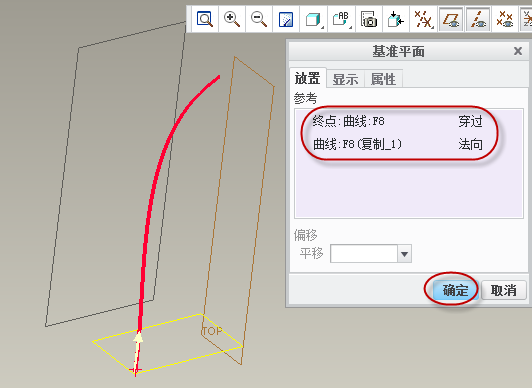Image resolution: width=532 pixels, height=388 pixels.
Task: Click the Repaint screen icon
Action: [286, 19]
